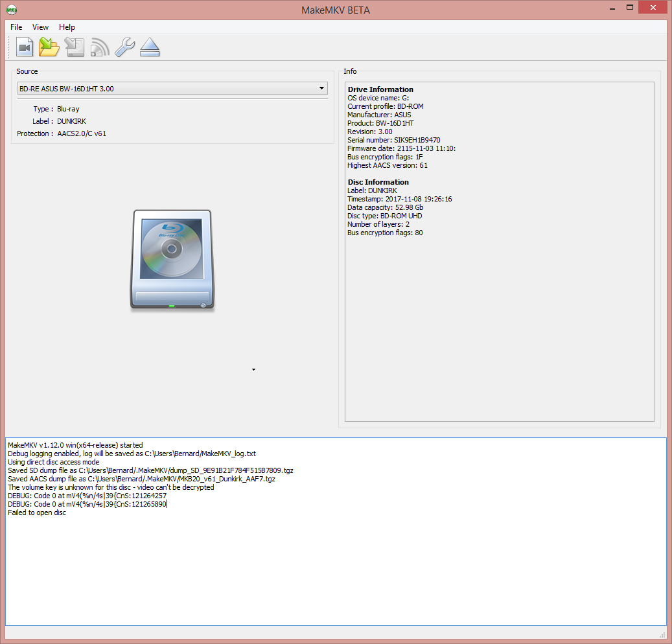Screen dimensions: 672x644
Task: Click 'Highest AACS version: 61' info line
Action: [x=388, y=165]
